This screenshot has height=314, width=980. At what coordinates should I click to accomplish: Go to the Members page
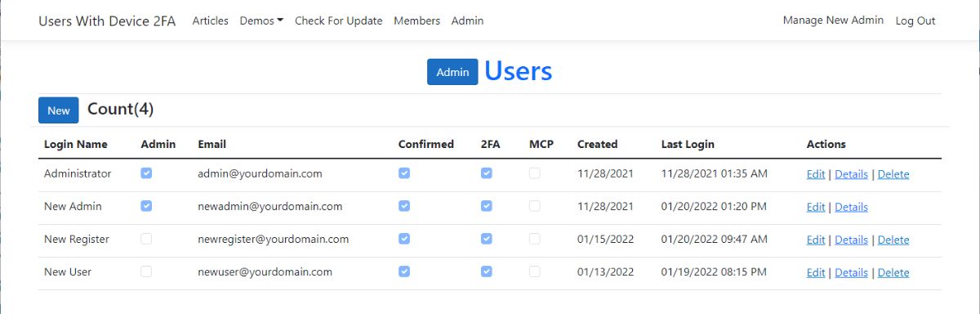[x=416, y=21]
